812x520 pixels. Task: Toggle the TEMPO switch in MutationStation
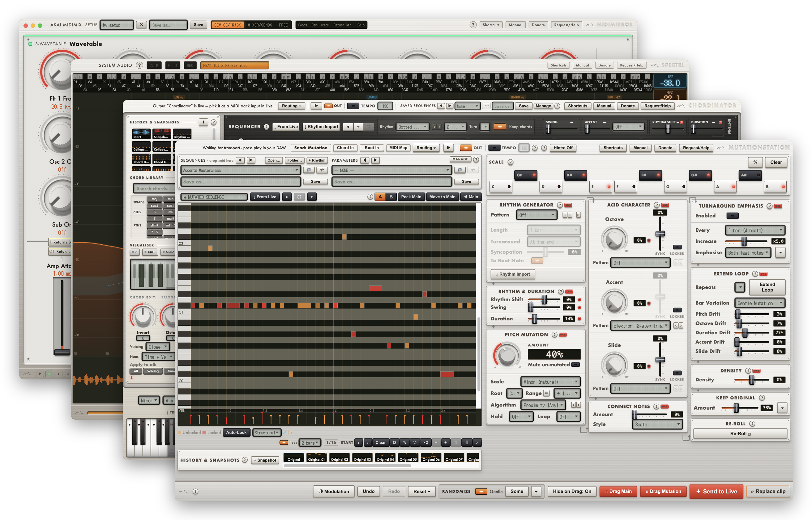point(494,148)
